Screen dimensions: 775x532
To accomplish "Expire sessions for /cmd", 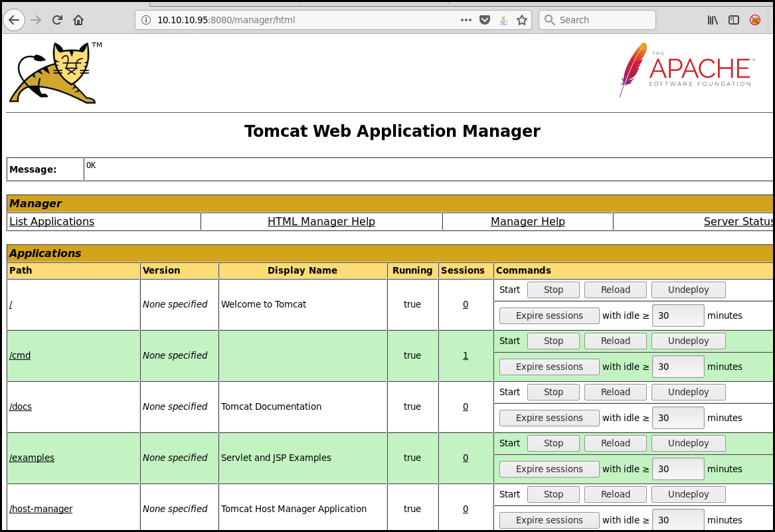I will (x=549, y=367).
